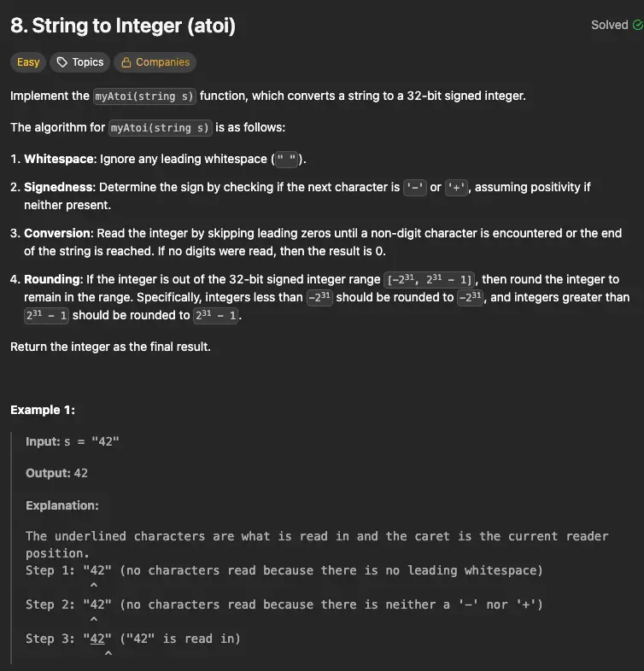Click the Easy difficulty badge
The image size is (644, 671).
28,62
